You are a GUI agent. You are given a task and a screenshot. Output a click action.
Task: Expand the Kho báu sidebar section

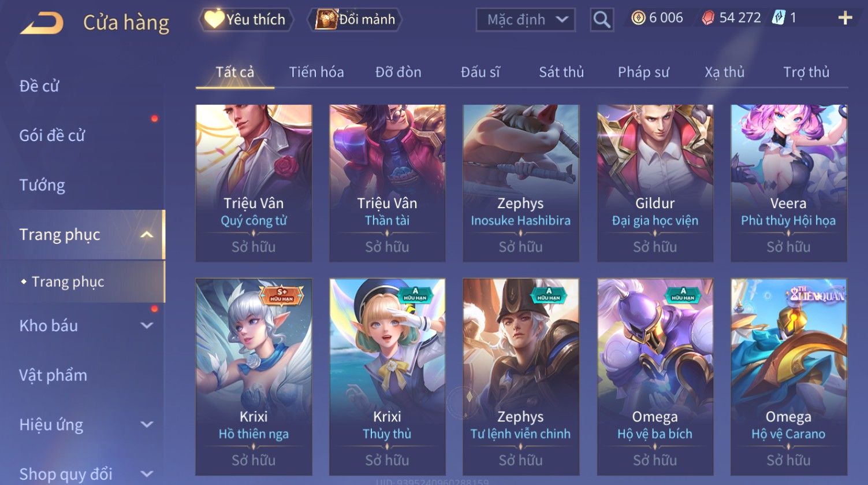147,325
